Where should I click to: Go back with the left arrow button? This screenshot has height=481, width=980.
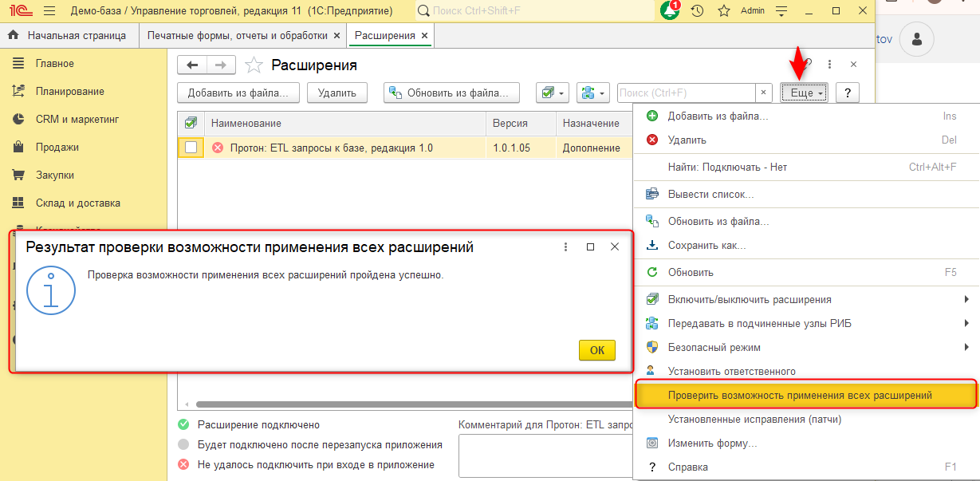[192, 65]
